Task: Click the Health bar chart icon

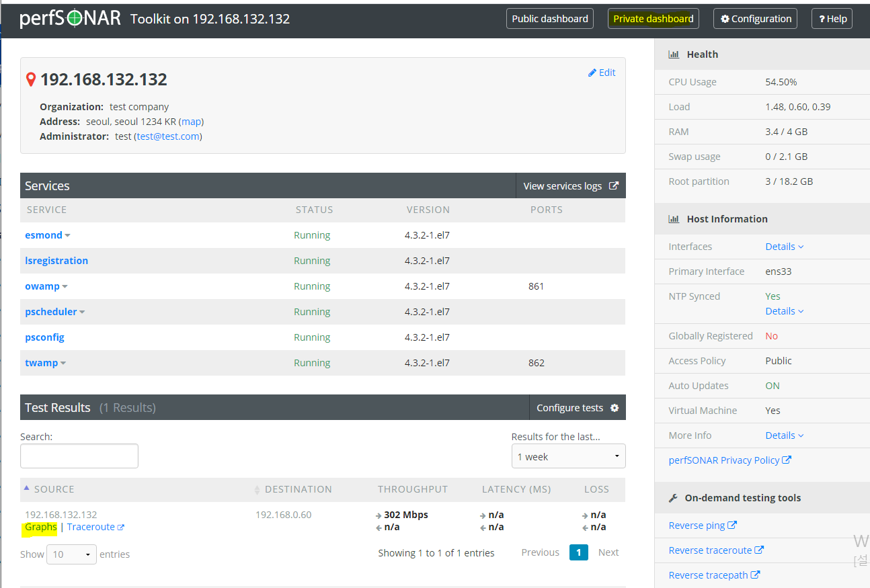Action: (673, 54)
